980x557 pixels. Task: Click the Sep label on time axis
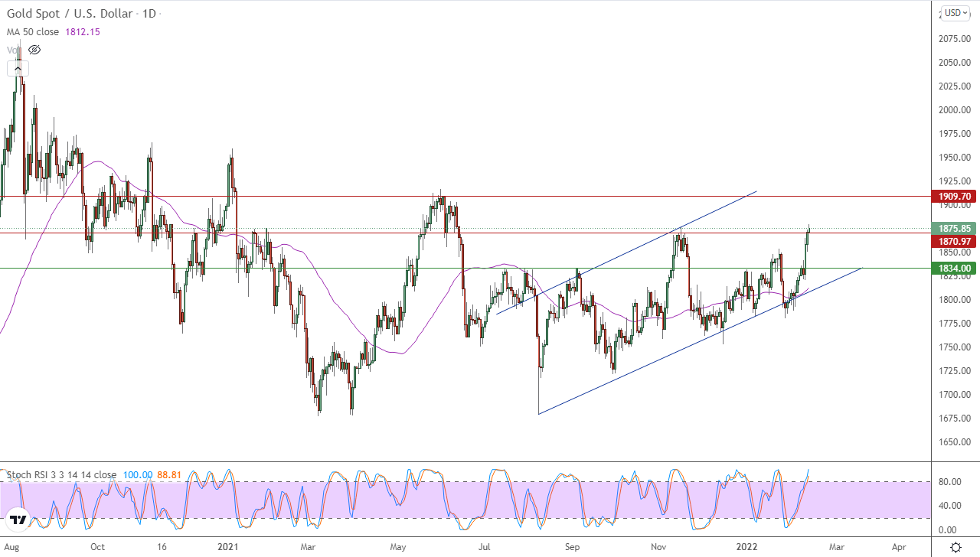point(573,547)
